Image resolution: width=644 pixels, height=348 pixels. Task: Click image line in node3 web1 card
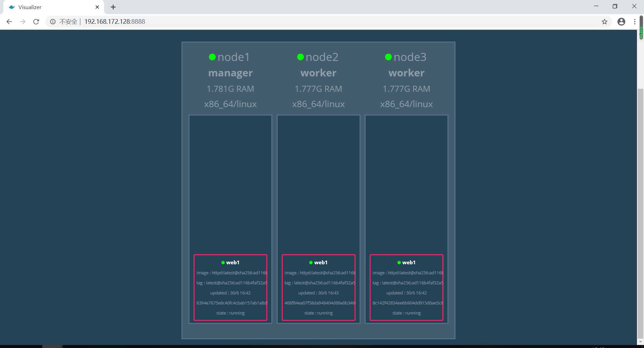[x=408, y=273]
